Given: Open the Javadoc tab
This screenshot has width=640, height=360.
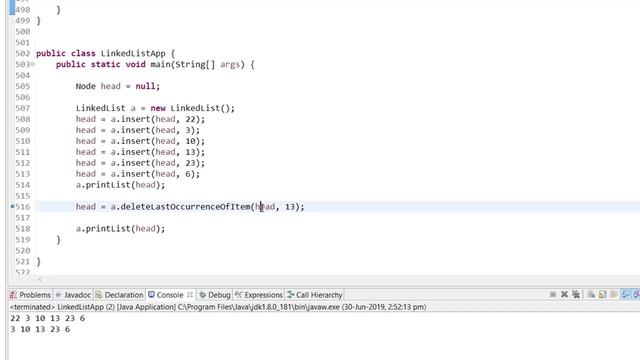Looking at the screenshot, I should coord(73,295).
